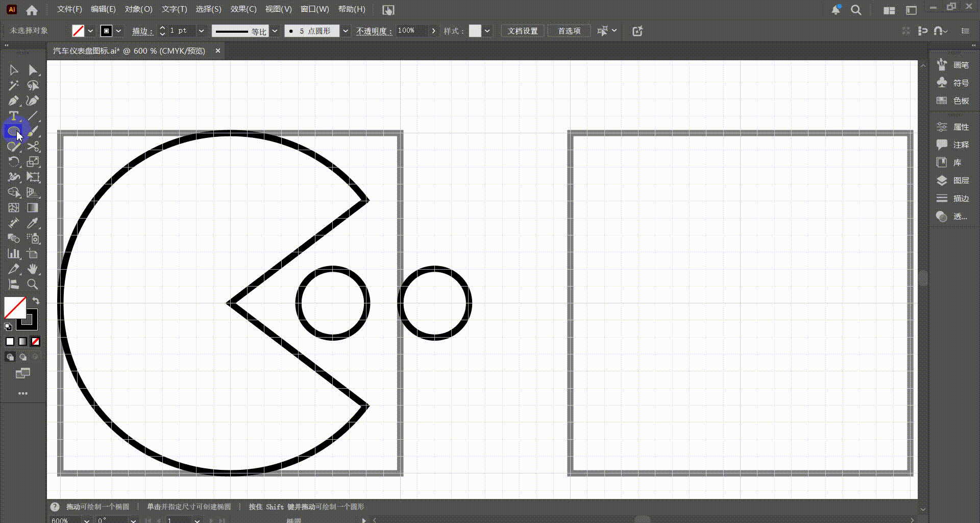Select the Symbol Sprayer tool
The image size is (980, 523).
tap(33, 239)
